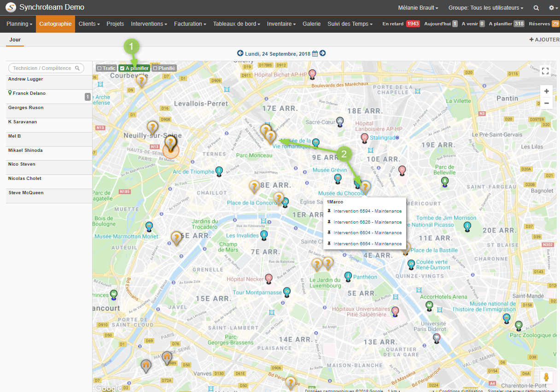Click the gray home marker near Vanves
Viewport: 560px width, 392px height.
point(167,357)
